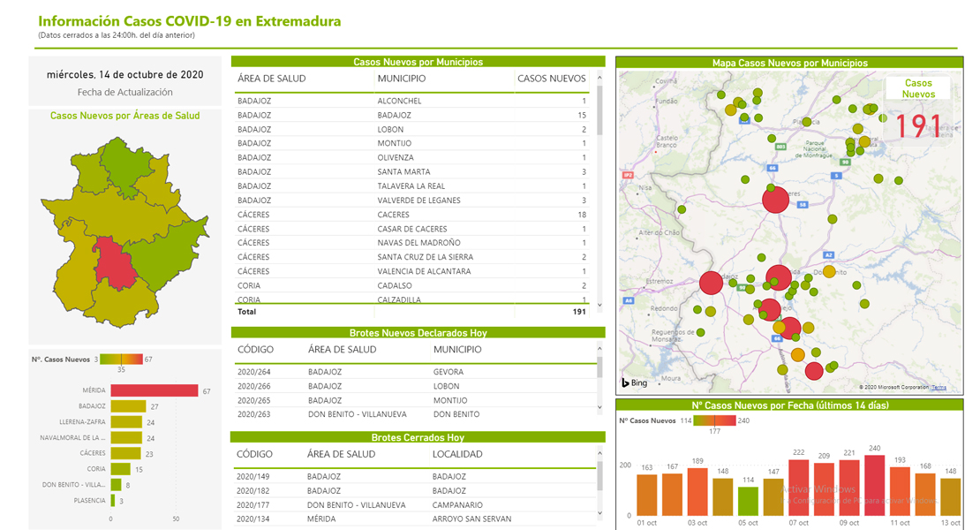Click LOCALIDAD header in Brotes Cerrados table
This screenshot has height=530, width=980.
(457, 454)
